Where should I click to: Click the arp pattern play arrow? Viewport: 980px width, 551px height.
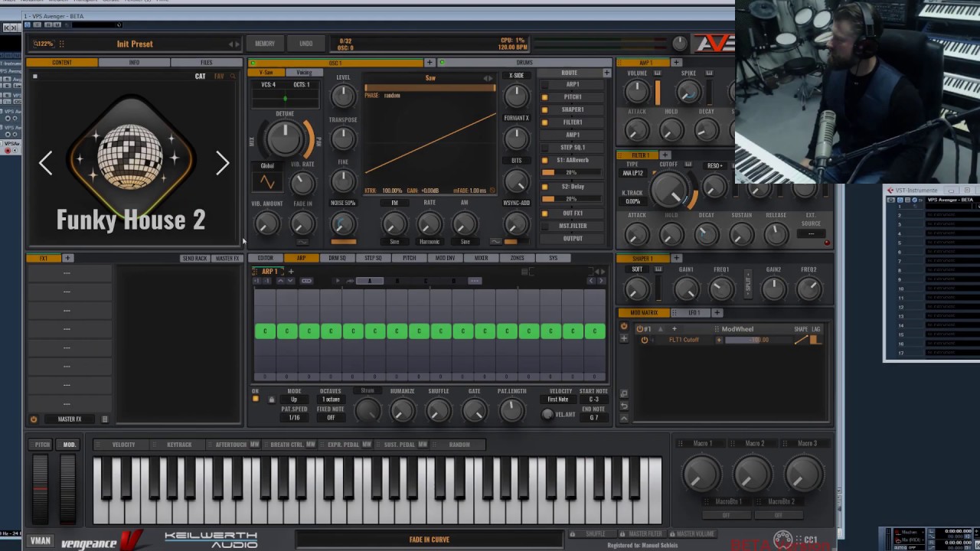337,281
